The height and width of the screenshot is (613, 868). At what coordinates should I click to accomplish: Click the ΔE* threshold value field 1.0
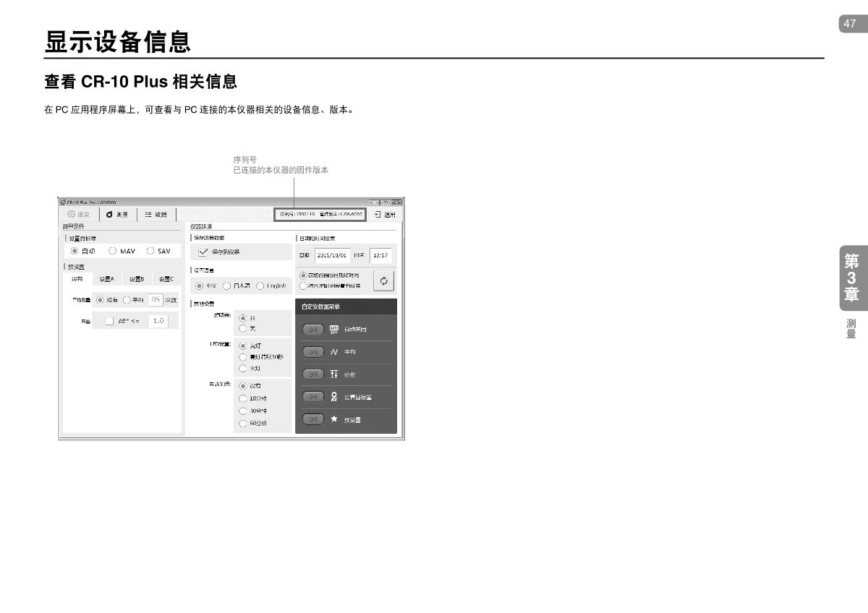(158, 321)
